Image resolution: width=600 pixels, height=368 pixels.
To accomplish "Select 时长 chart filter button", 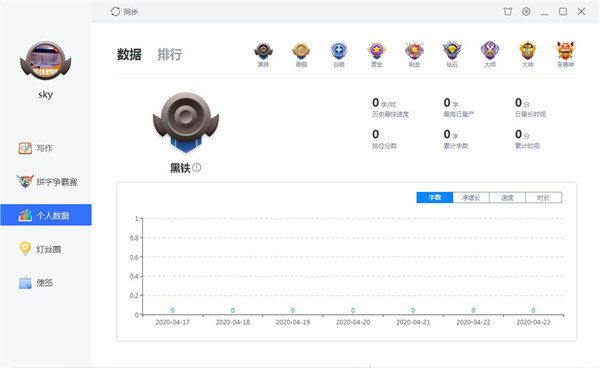I will pyautogui.click(x=543, y=197).
